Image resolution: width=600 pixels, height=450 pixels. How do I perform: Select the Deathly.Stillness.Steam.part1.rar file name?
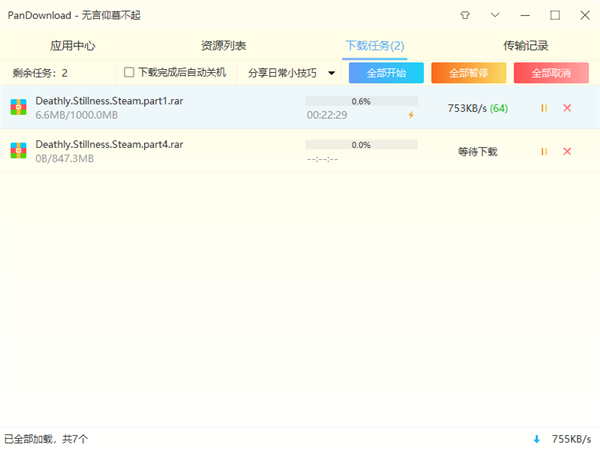[x=109, y=101]
